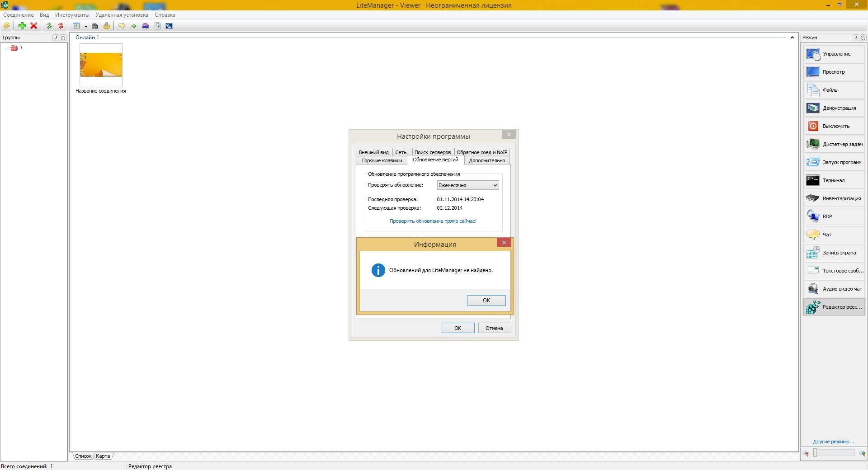Open the Инструменты menu
The width and height of the screenshot is (868, 470).
[72, 15]
